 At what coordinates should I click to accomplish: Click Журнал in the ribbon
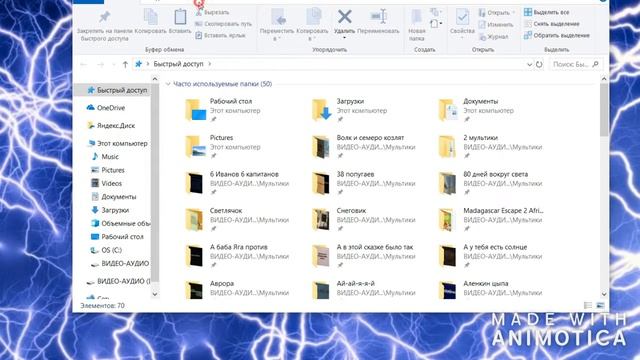[x=493, y=36]
